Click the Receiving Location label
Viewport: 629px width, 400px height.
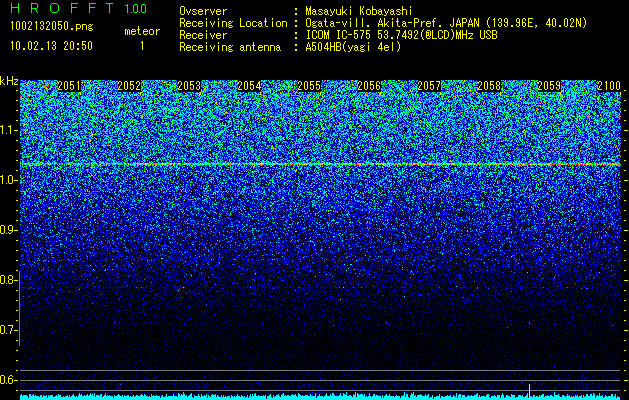click(233, 23)
